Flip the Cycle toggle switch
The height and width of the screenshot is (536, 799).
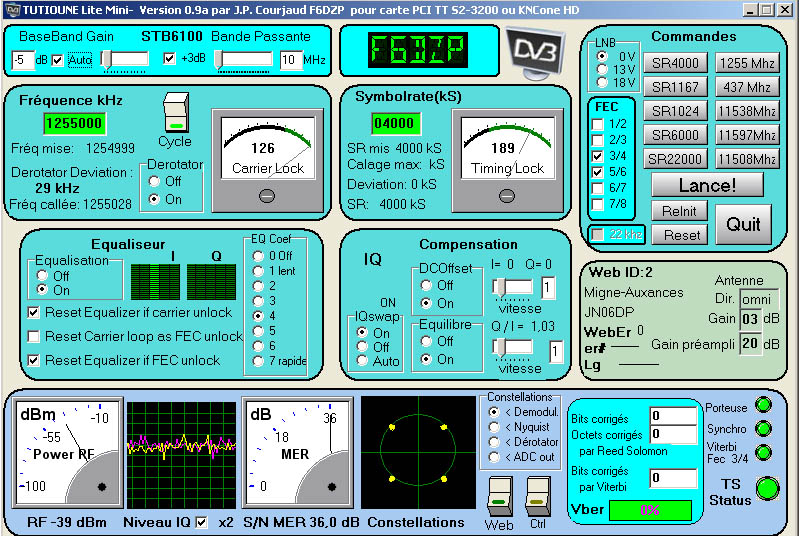(176, 113)
